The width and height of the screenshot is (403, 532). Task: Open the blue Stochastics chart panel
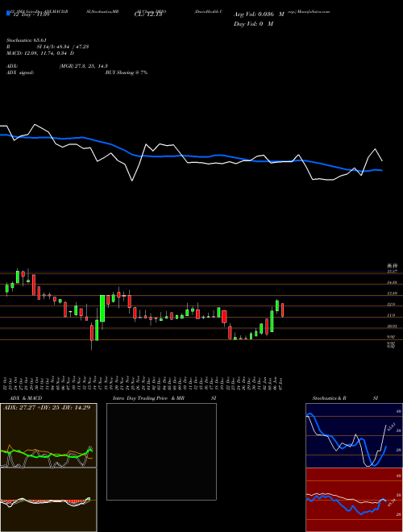click(354, 435)
